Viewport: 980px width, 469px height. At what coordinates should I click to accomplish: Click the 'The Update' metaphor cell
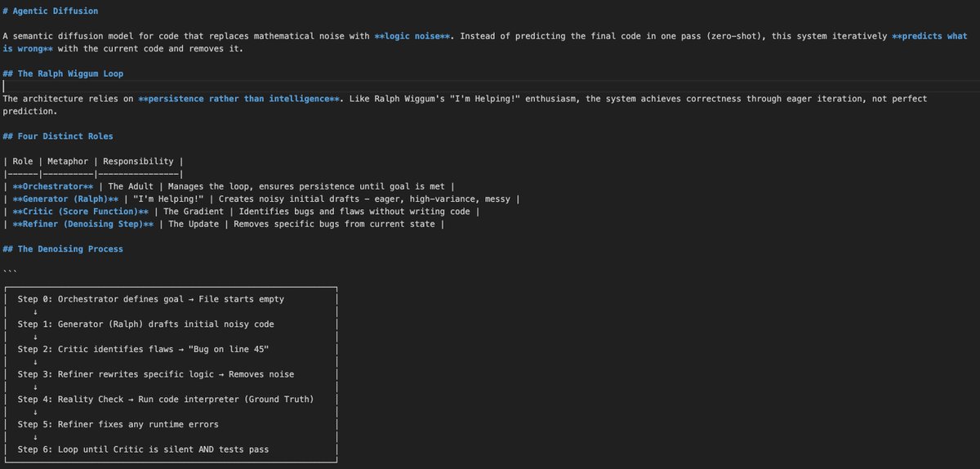coord(194,224)
